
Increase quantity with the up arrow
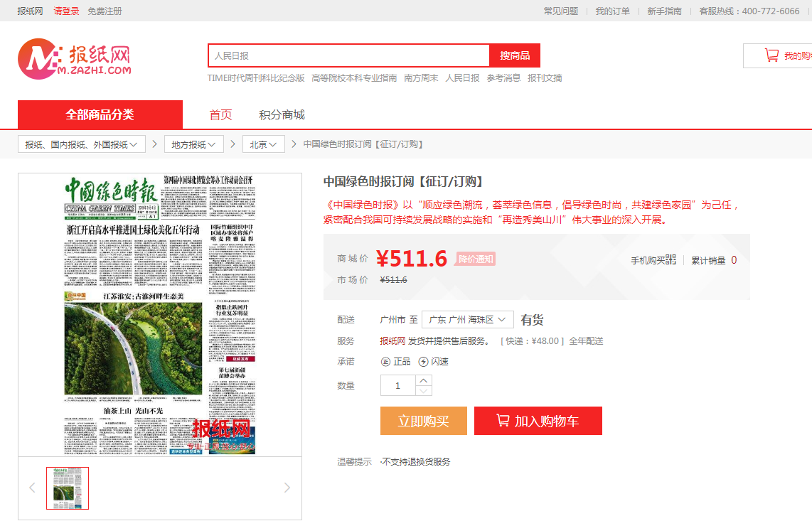pos(424,380)
